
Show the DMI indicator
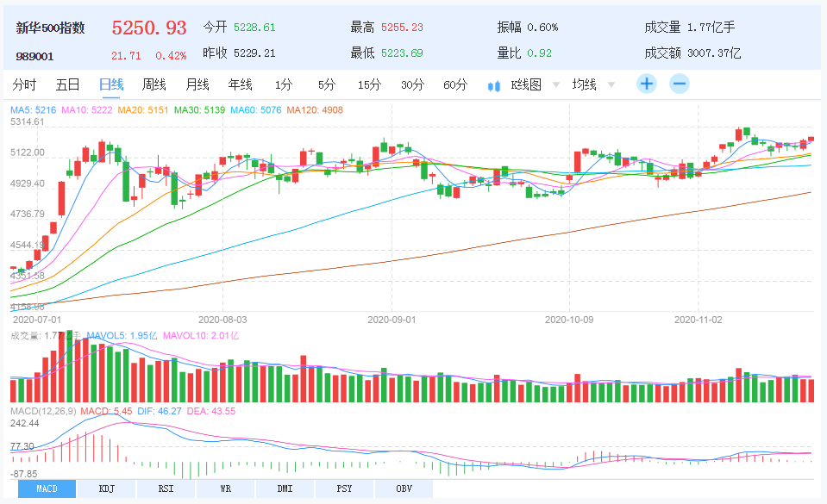tap(285, 489)
